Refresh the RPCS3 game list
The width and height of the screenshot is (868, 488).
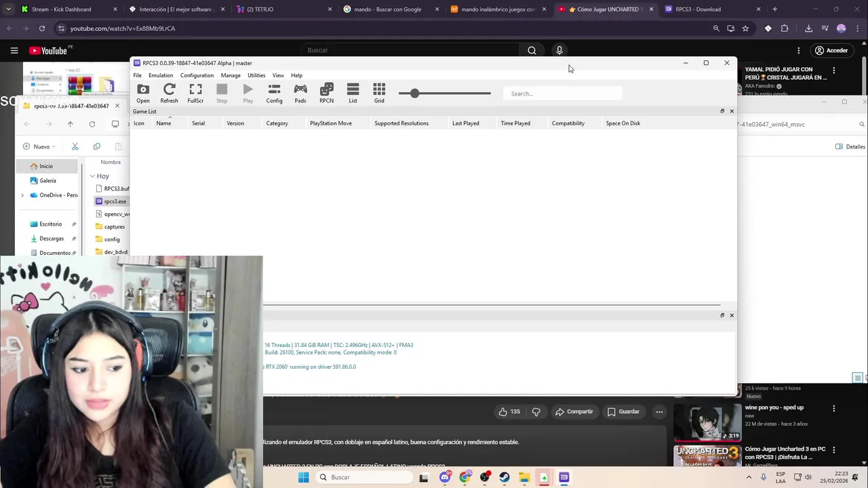(169, 94)
